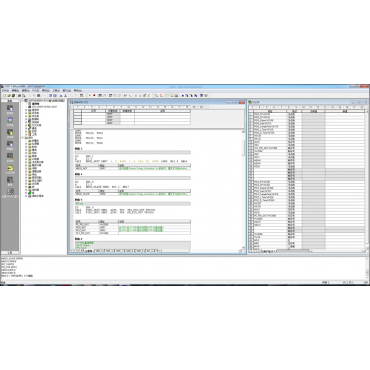The image size is (370, 370).
Task: Expand first folder under Instructions tree
Action: 26,141
